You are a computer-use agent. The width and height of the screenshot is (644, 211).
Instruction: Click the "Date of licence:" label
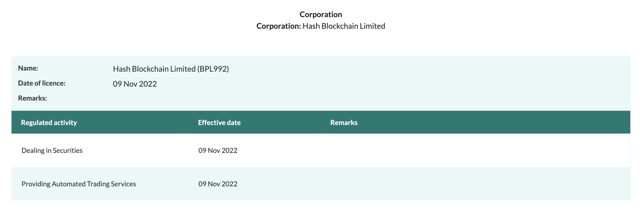click(x=41, y=83)
